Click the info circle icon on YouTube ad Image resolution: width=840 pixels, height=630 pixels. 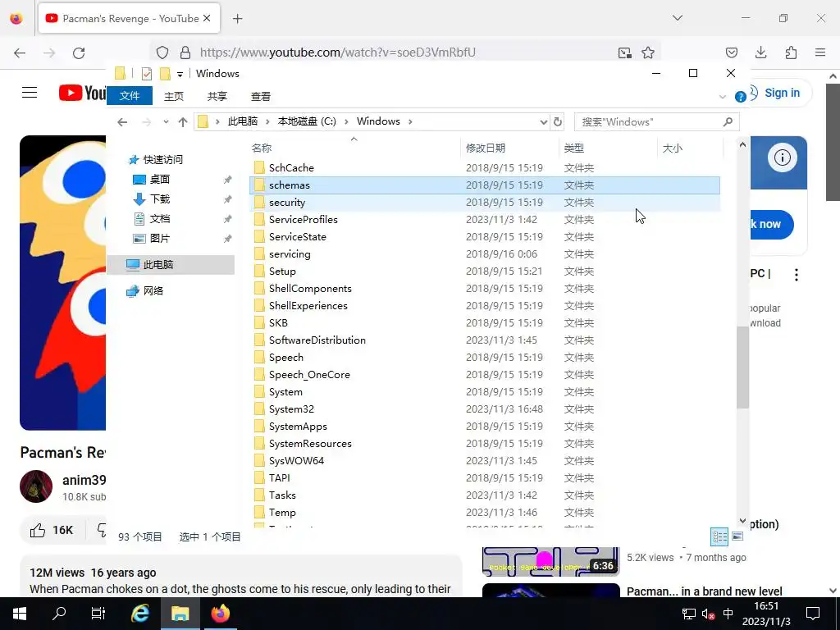[x=782, y=157]
